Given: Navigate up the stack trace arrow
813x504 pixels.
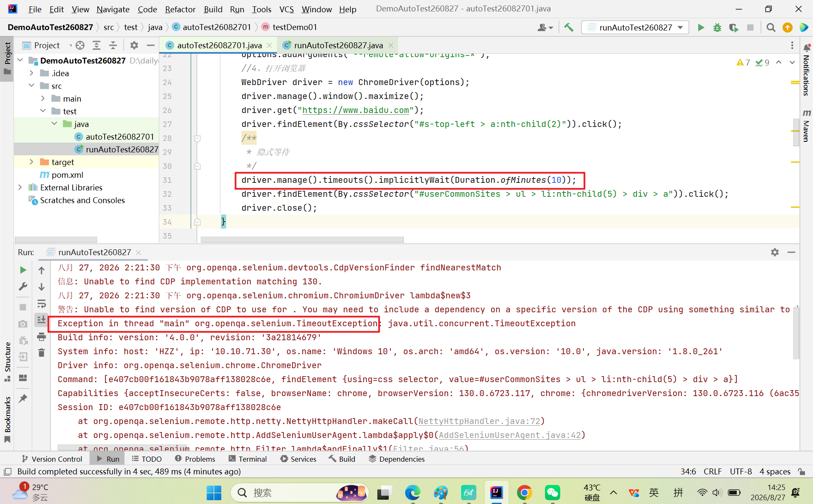Looking at the screenshot, I should pos(41,270).
